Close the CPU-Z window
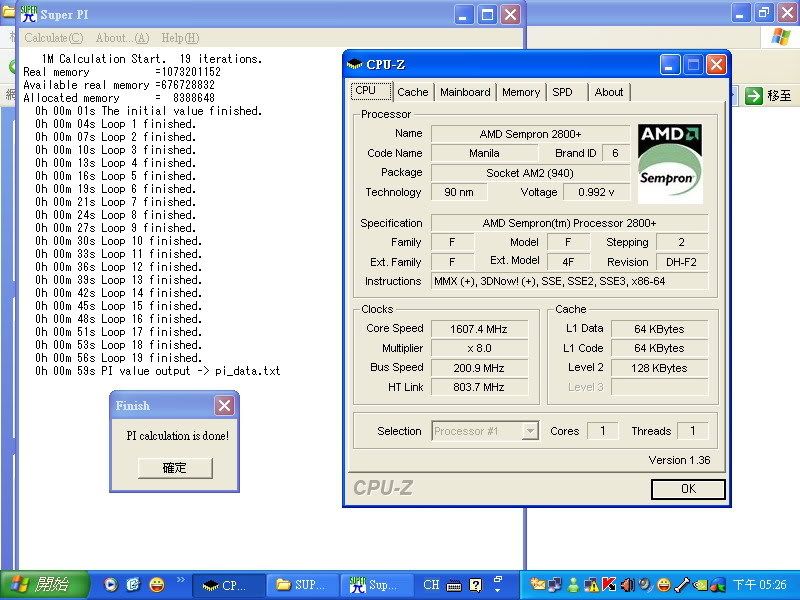 point(716,65)
